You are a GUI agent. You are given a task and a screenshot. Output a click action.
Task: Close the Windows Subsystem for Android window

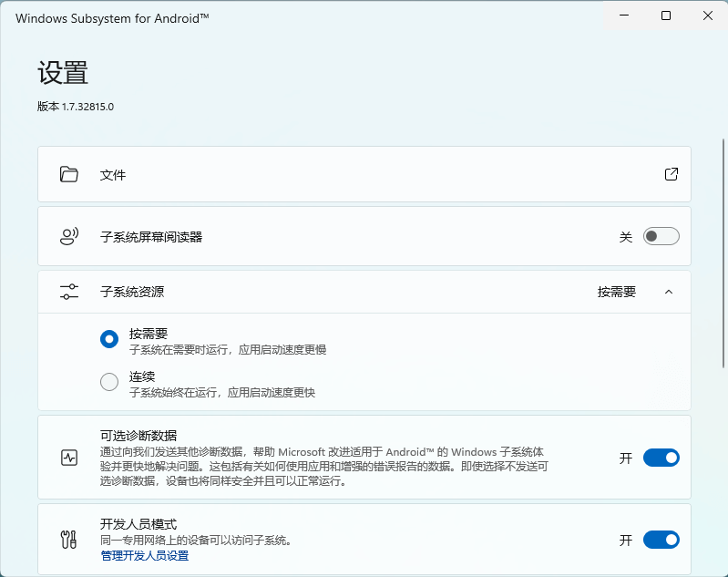(x=708, y=15)
